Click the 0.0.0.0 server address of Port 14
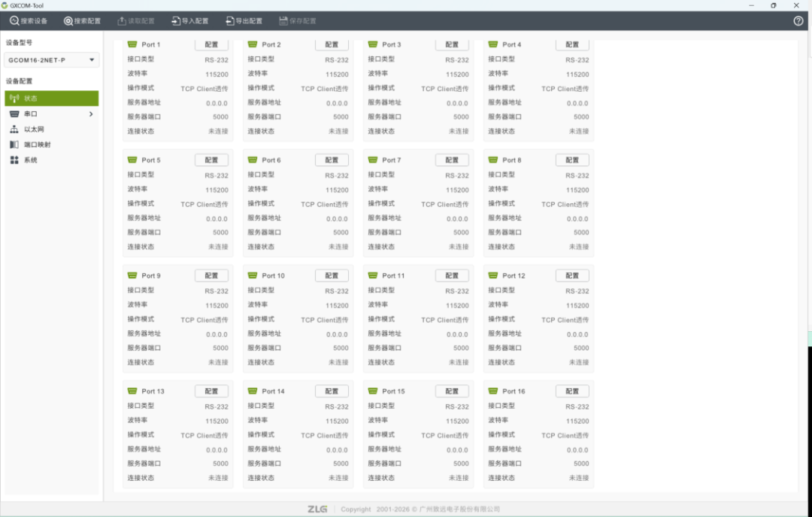812x517 pixels. pyautogui.click(x=337, y=450)
